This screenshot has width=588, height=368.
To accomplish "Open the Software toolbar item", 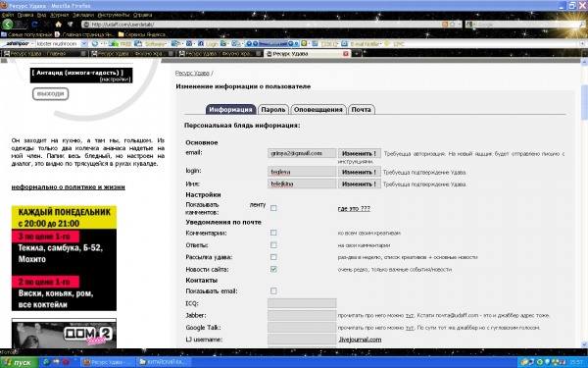I will coord(151,44).
